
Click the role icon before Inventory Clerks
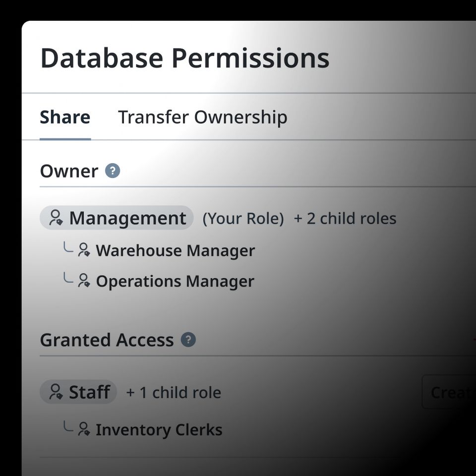point(84,429)
